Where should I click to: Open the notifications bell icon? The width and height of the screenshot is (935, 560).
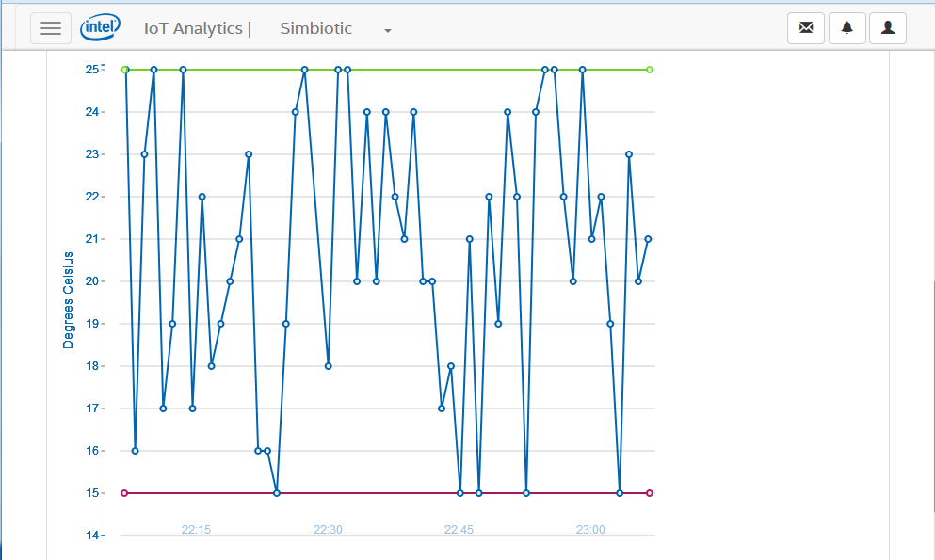coord(846,27)
